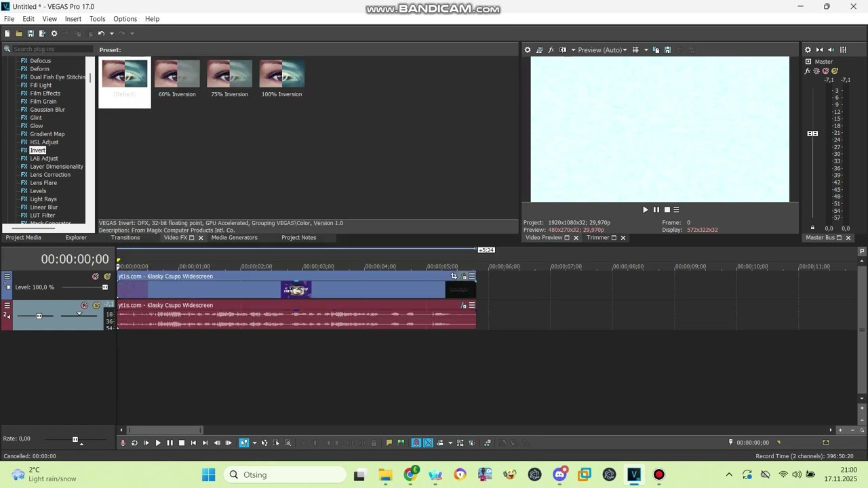Open new project icon in main toolbar
The image size is (868, 488).
(x=7, y=33)
